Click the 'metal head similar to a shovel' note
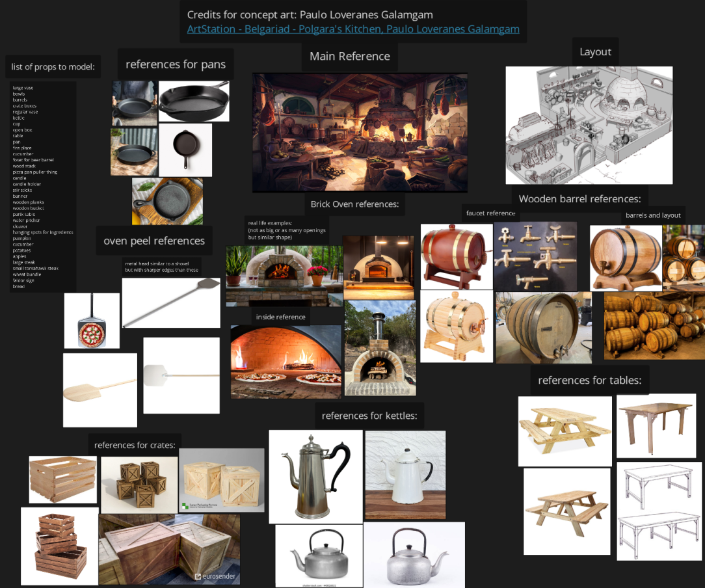Viewport: 705px width, 588px height. (162, 267)
